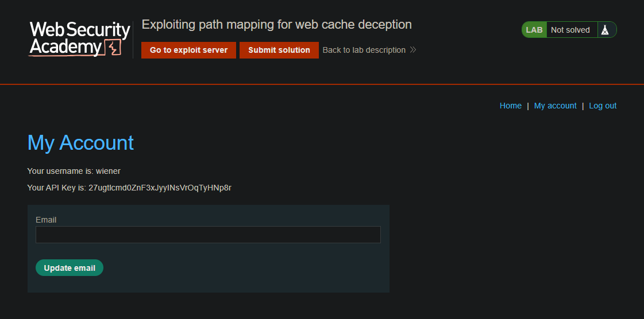Click the green LAB badge

534,29
